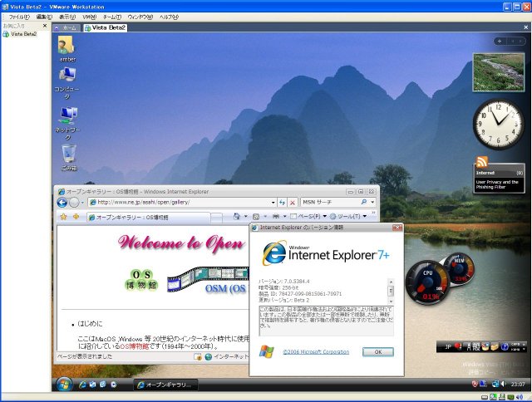Open the 表示 menu in VMware
Screen dimensions: 532x402
pyautogui.click(x=67, y=17)
